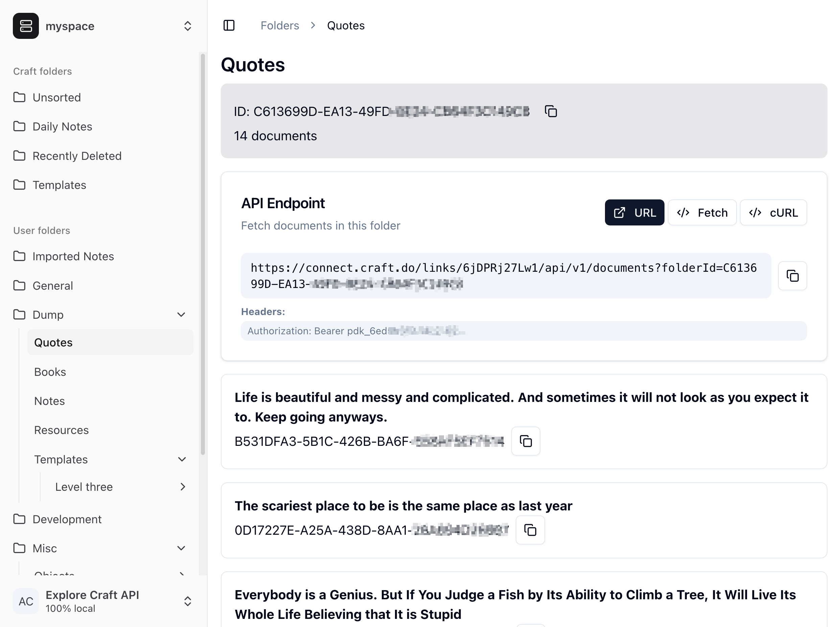840x627 pixels.
Task: Copy ID of 'Life is beautiful' quote
Action: tap(526, 441)
